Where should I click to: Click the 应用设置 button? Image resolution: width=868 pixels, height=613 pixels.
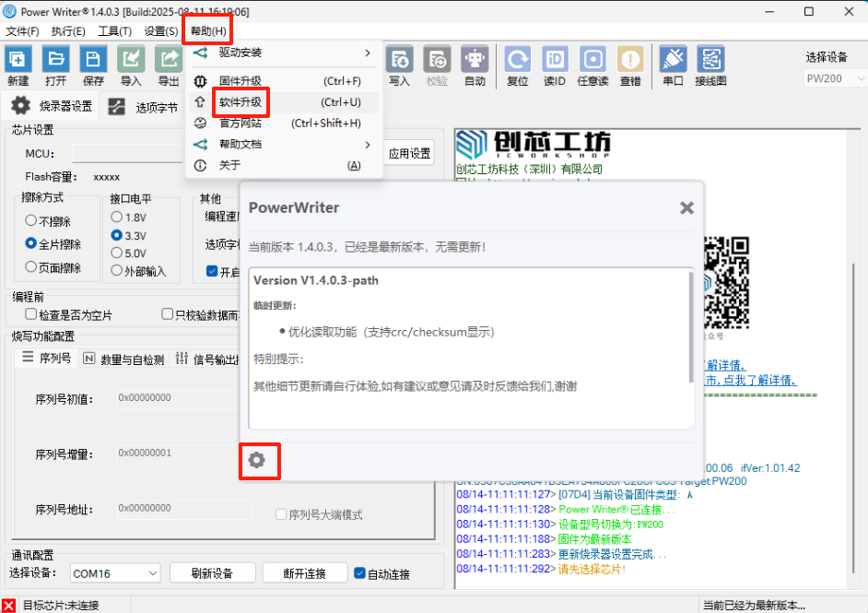click(x=409, y=153)
